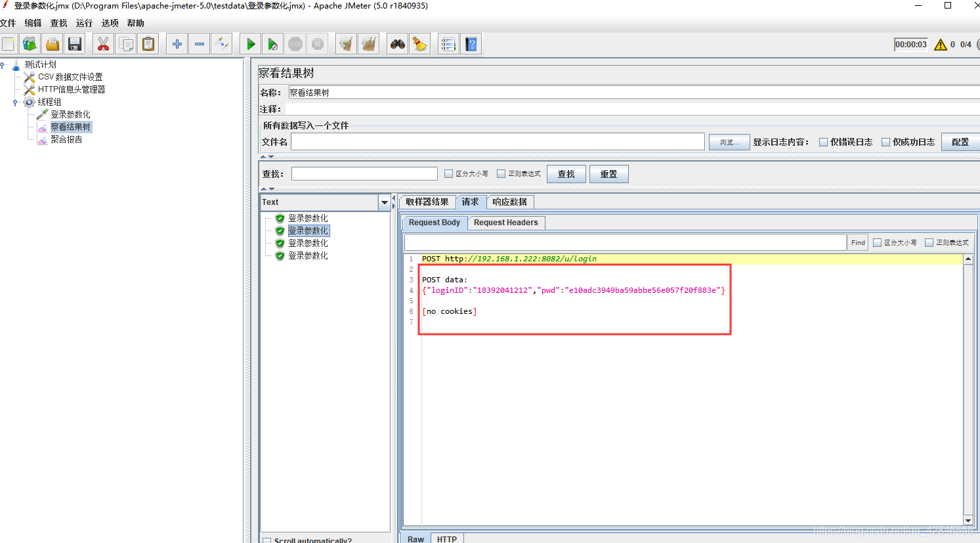Reset search with yellow broom icon
980x543 pixels.
(x=420, y=44)
